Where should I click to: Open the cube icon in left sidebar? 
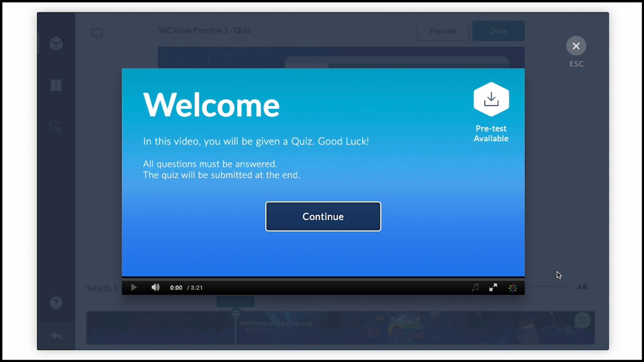[56, 44]
